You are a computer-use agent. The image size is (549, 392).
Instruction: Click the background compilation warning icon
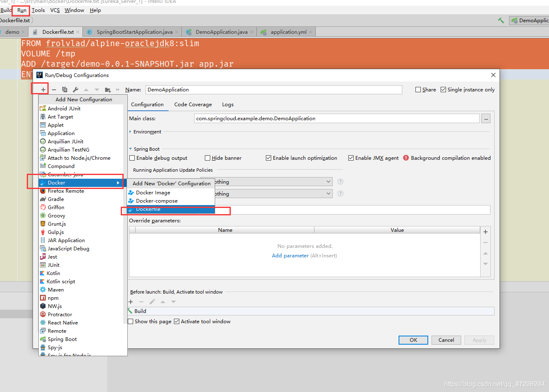pyautogui.click(x=406, y=158)
